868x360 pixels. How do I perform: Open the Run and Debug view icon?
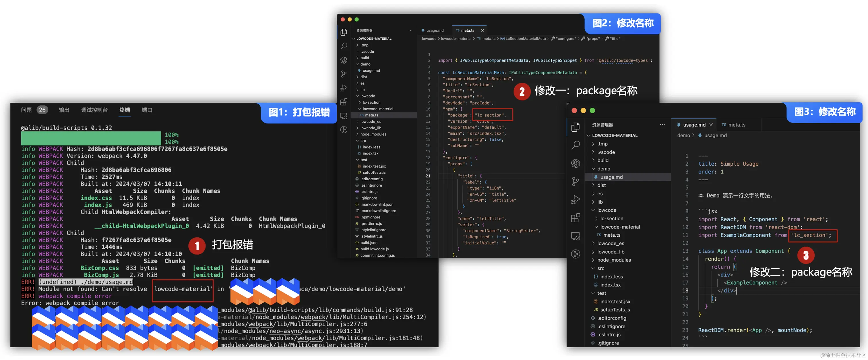(x=344, y=88)
